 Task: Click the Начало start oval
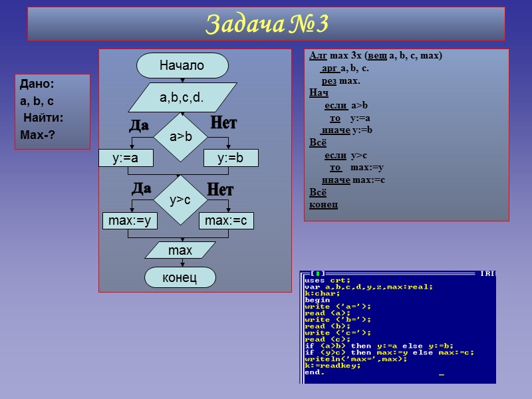[x=182, y=64]
